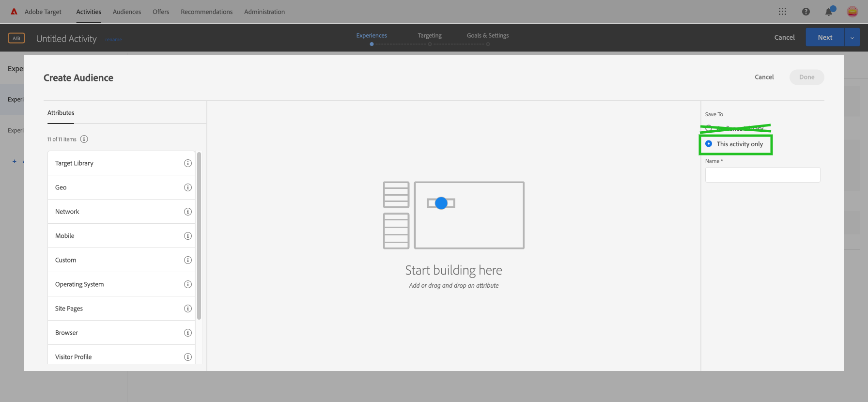Click Done in Create Audience dialog
Image resolution: width=868 pixels, height=402 pixels.
807,77
